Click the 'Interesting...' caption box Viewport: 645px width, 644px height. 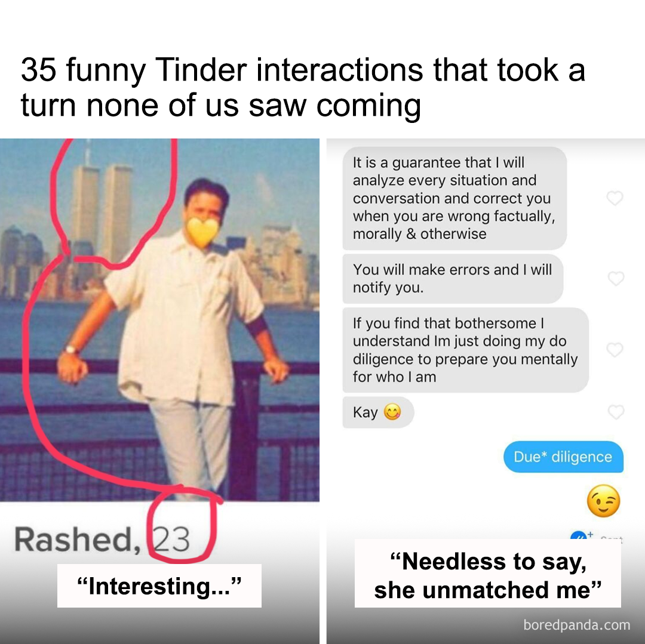159,586
